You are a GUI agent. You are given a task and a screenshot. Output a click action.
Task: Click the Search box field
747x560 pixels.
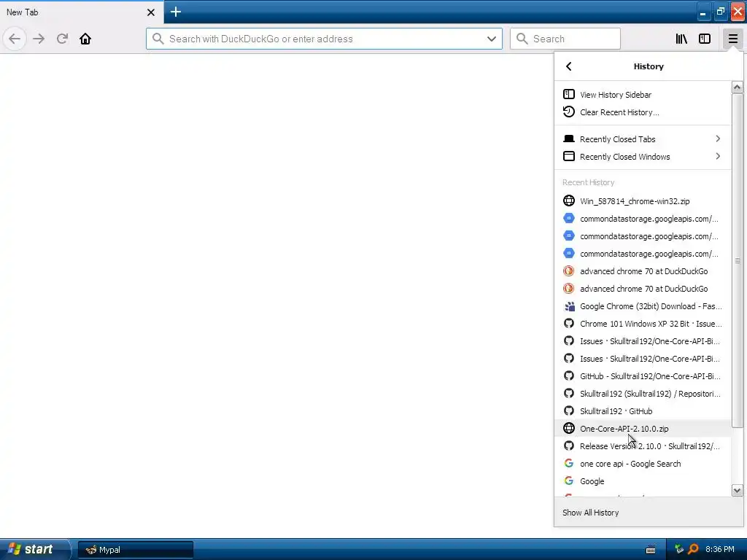click(565, 39)
